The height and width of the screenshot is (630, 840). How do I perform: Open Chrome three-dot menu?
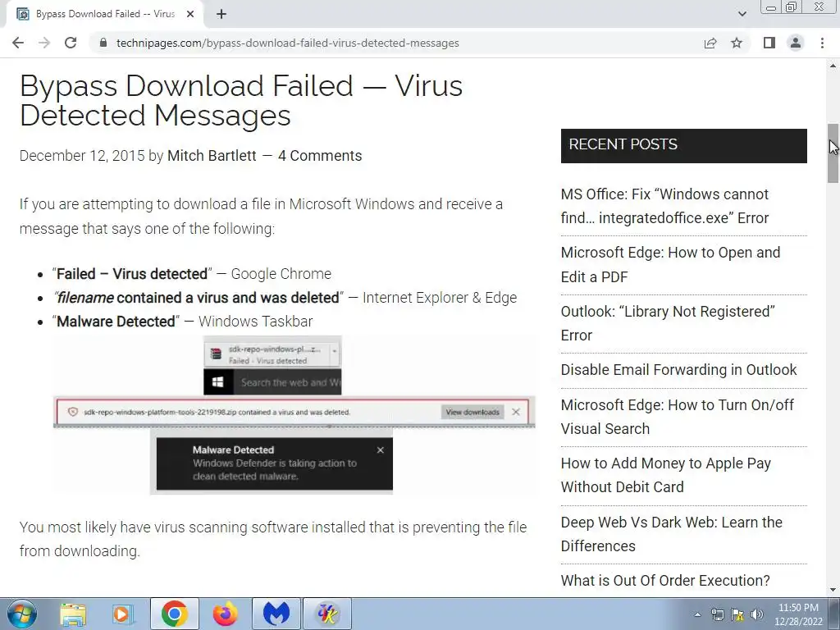(x=822, y=43)
